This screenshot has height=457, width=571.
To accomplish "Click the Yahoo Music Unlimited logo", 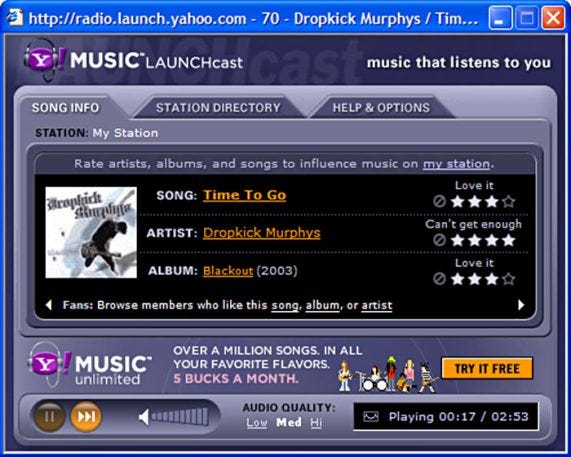I will (89, 366).
